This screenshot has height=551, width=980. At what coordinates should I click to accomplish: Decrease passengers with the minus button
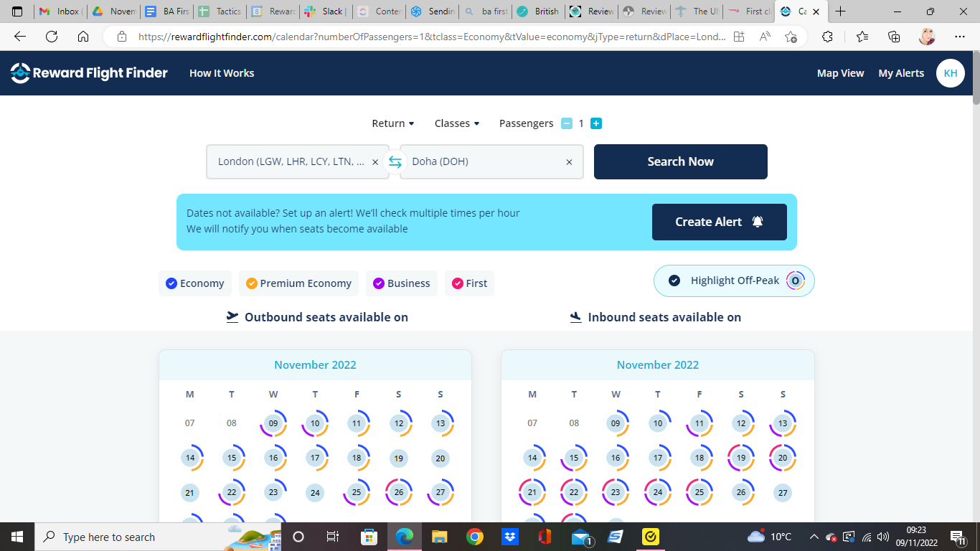pyautogui.click(x=567, y=123)
